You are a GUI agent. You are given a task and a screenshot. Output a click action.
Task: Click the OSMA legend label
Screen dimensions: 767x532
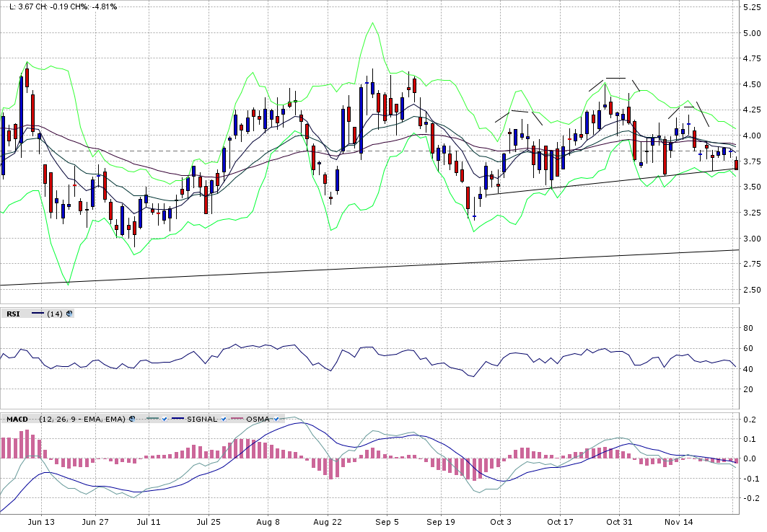pyautogui.click(x=256, y=419)
